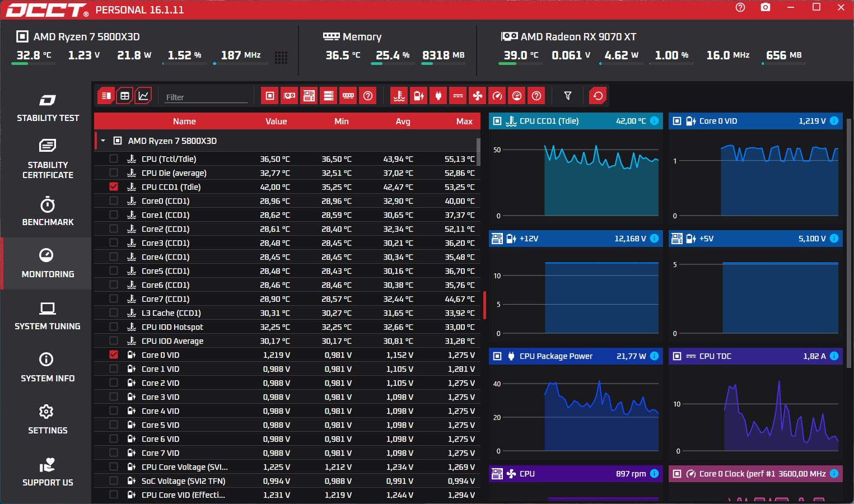Screen dimensions: 854x504
Task: Open info for the Core 0 VID graph
Action: 834,121
